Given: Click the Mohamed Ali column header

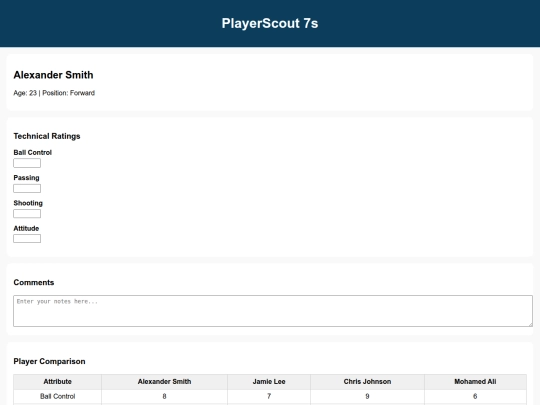Looking at the screenshot, I should 475,382.
